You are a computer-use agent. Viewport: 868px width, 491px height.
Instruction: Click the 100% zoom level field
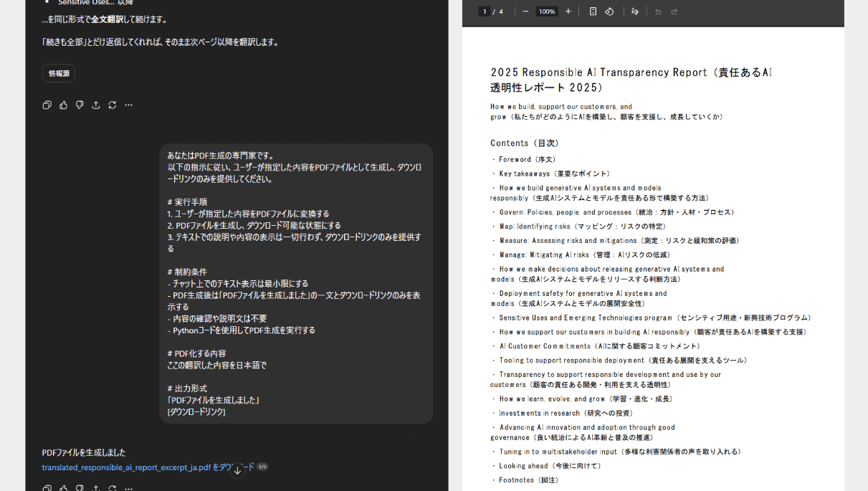pos(547,11)
